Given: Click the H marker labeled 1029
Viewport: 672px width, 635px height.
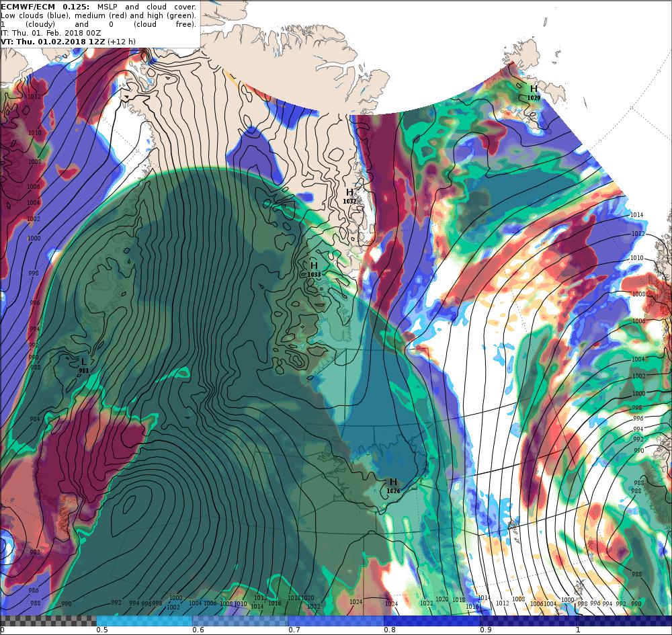Looking at the screenshot, I should click(534, 92).
